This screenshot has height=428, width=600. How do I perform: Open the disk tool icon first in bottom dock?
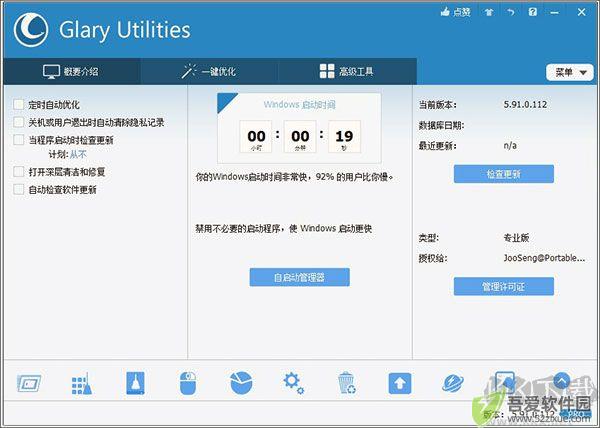click(x=29, y=383)
